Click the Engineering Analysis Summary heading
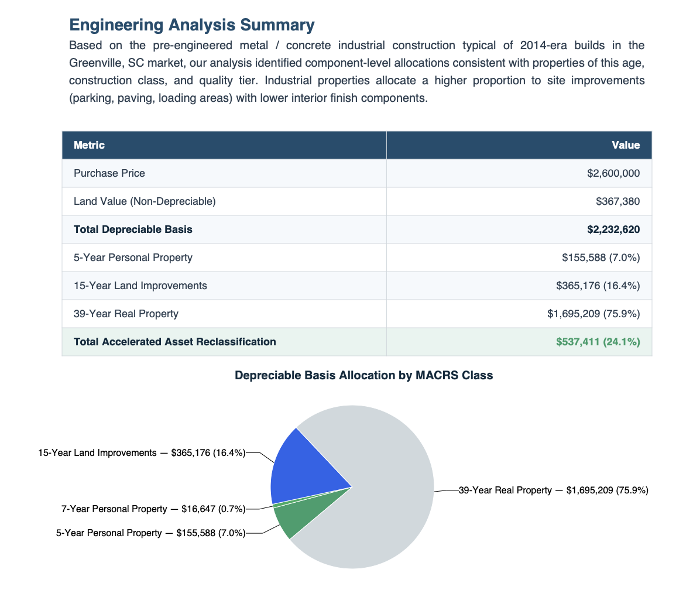The width and height of the screenshot is (700, 597). [191, 25]
